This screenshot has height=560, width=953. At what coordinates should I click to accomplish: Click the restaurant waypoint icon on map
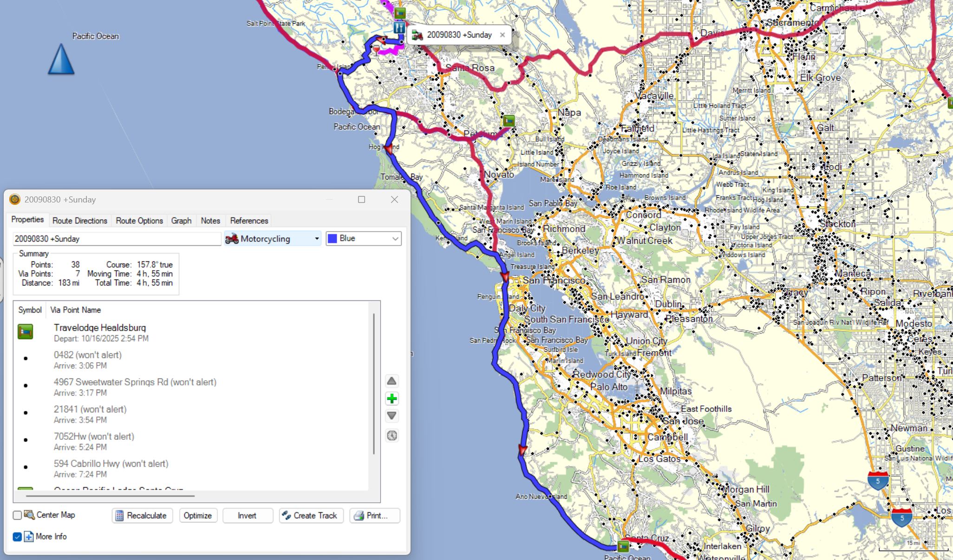click(x=399, y=28)
